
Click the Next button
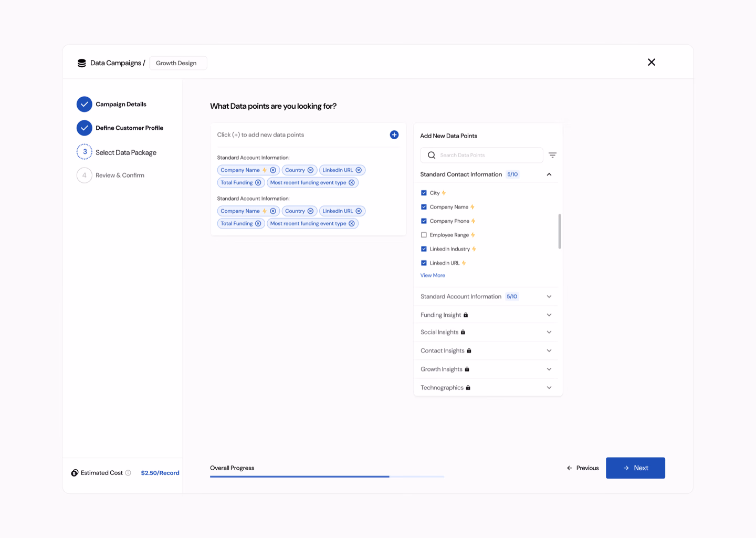(635, 468)
